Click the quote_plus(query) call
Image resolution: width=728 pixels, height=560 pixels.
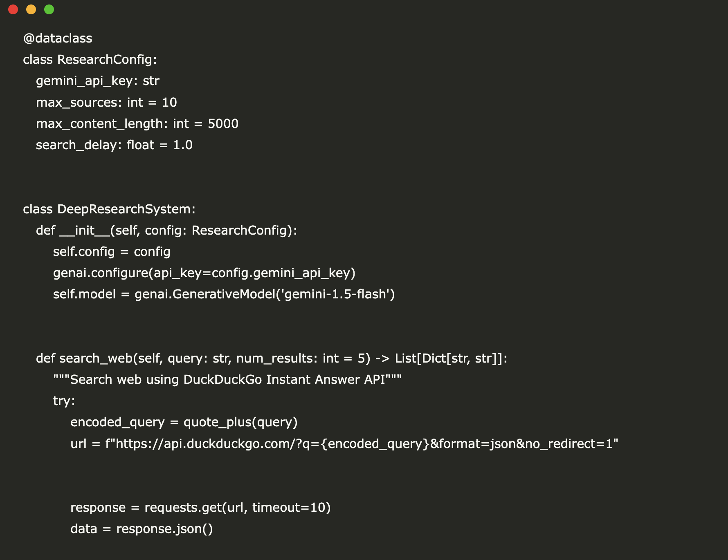point(240,422)
